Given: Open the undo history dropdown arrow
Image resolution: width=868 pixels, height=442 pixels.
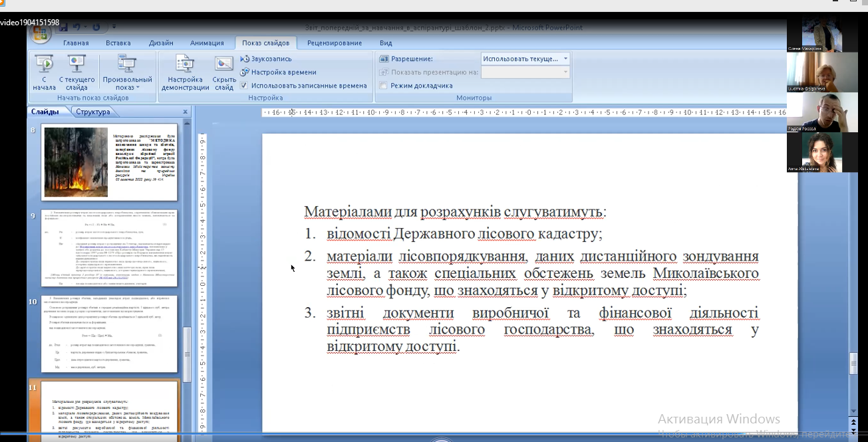Looking at the screenshot, I should click(x=86, y=27).
